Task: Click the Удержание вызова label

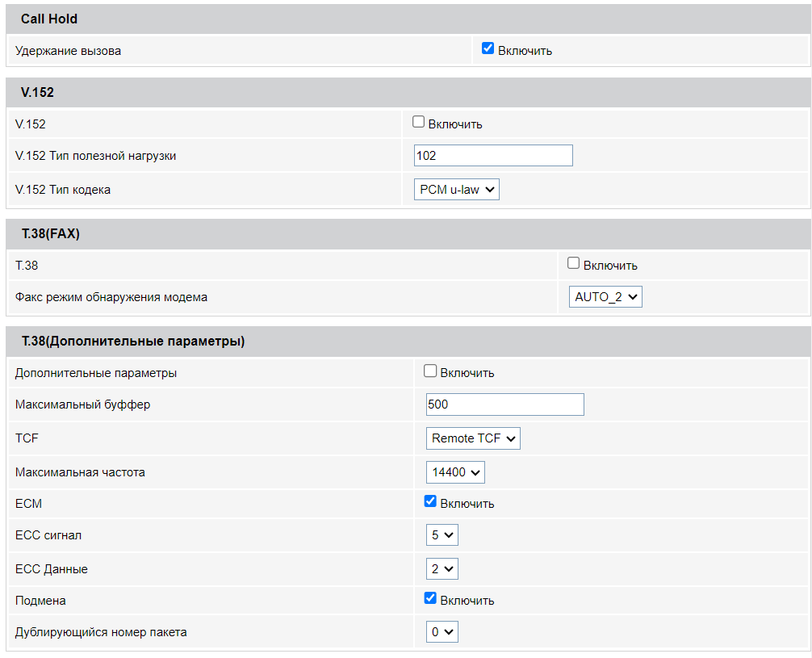Action: (x=69, y=51)
